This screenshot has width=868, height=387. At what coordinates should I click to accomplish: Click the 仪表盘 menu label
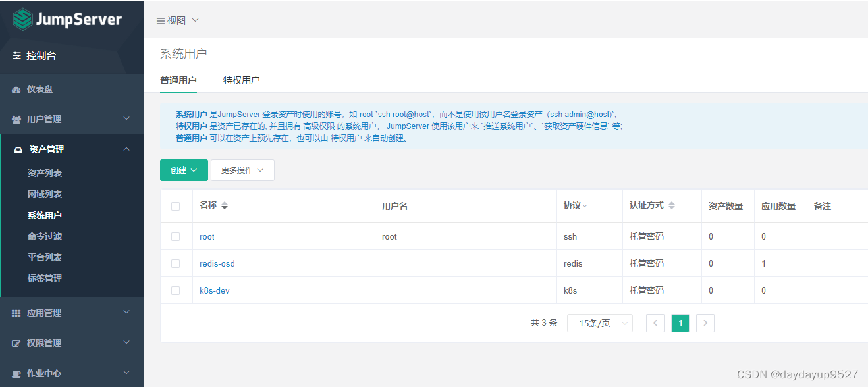pos(40,90)
